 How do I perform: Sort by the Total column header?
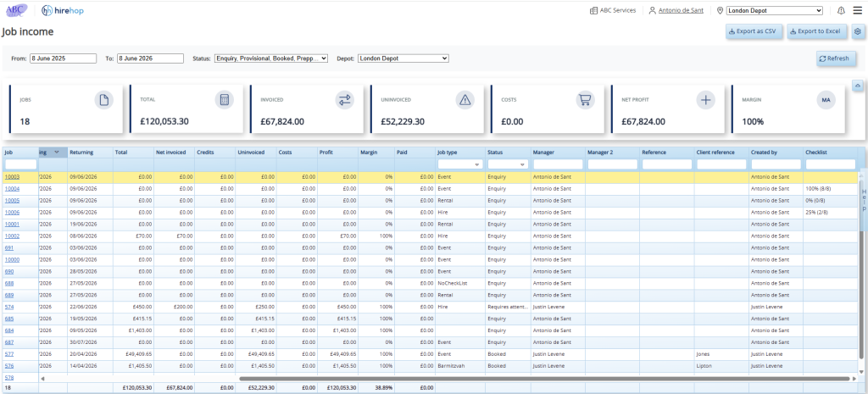(133, 153)
